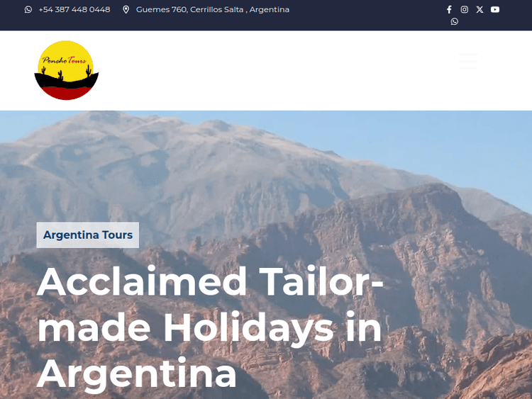
Task: Open the Instagram profile icon
Action: pos(464,9)
